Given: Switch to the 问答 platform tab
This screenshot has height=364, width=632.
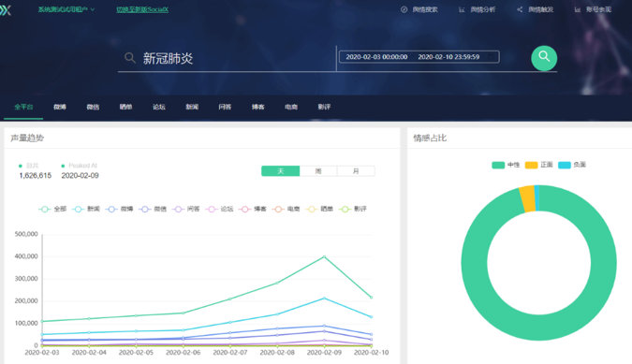Looking at the screenshot, I should [225, 107].
